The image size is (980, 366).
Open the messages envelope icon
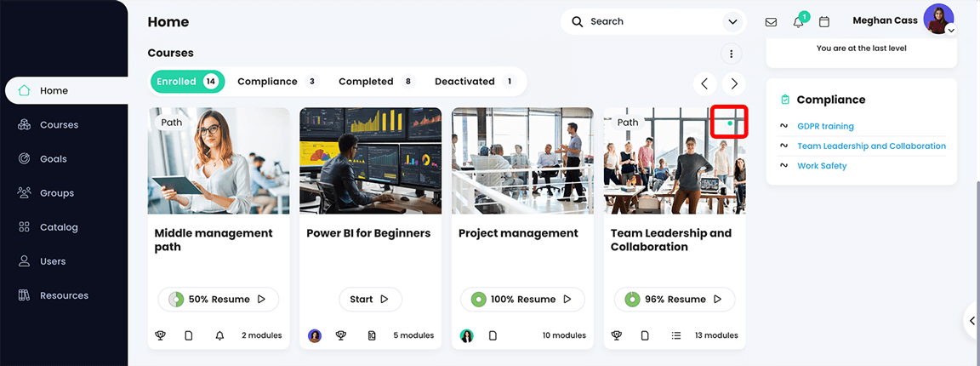tap(772, 22)
